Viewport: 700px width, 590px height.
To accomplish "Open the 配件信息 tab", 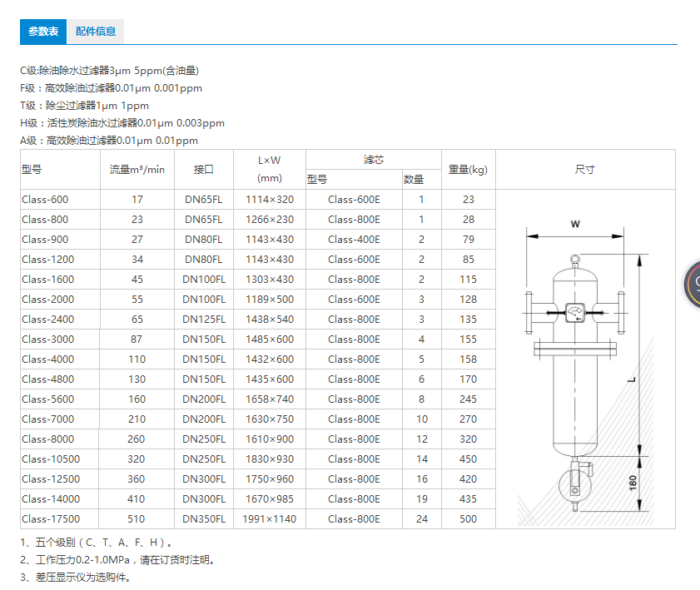I will tap(96, 32).
